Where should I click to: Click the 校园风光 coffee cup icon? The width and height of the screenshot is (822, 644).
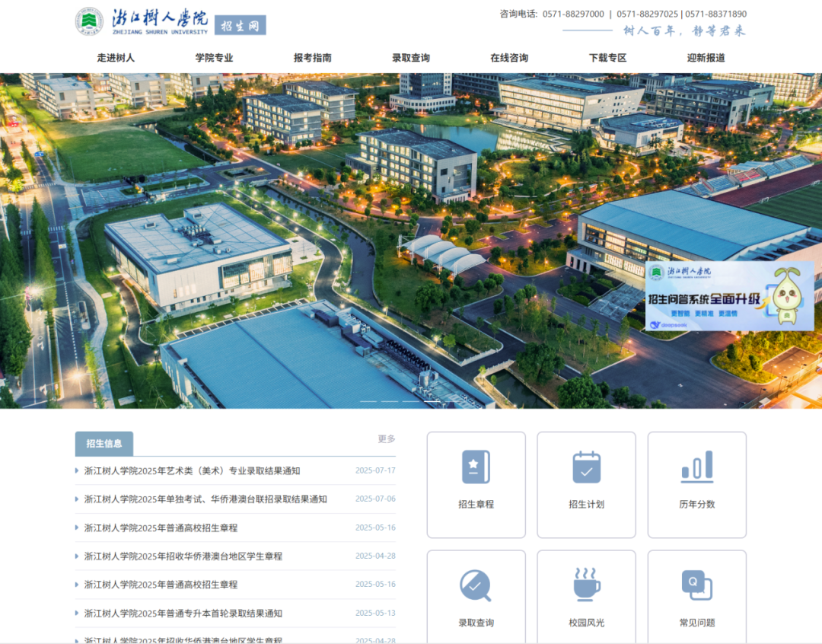[587, 584]
